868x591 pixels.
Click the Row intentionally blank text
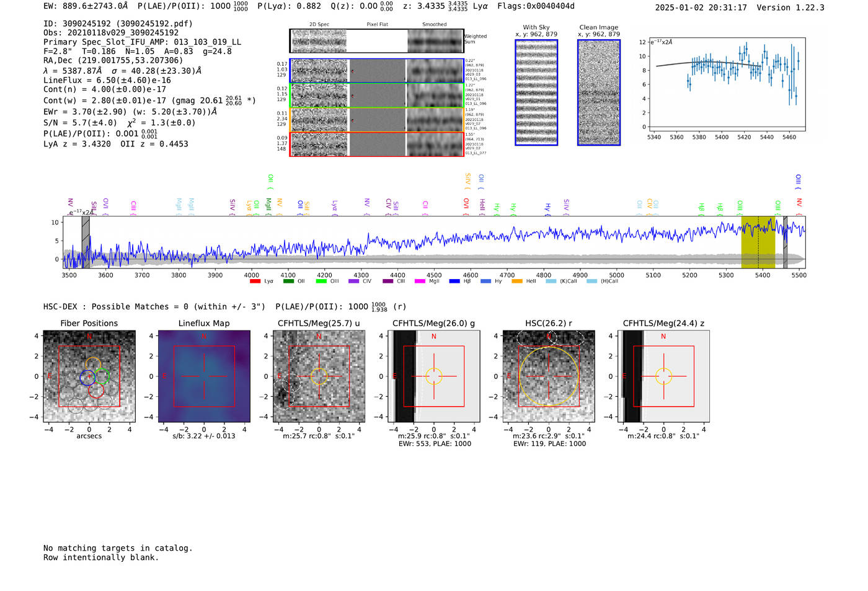[101, 558]
